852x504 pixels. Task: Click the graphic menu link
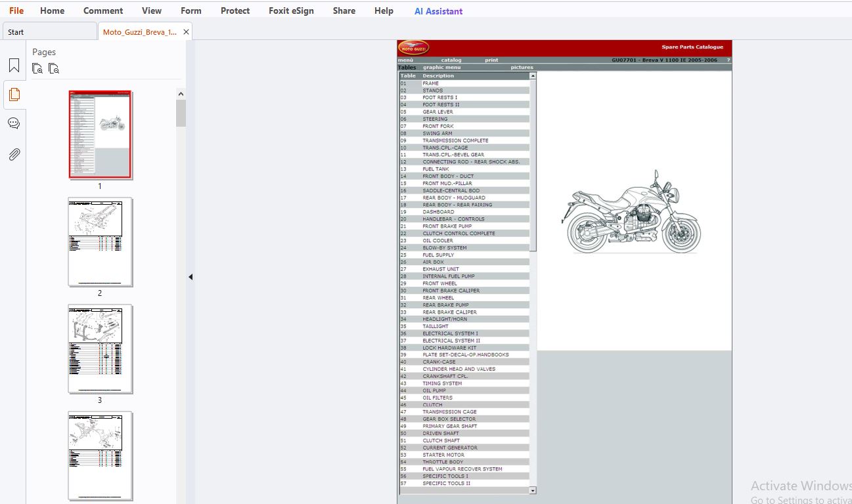click(441, 68)
